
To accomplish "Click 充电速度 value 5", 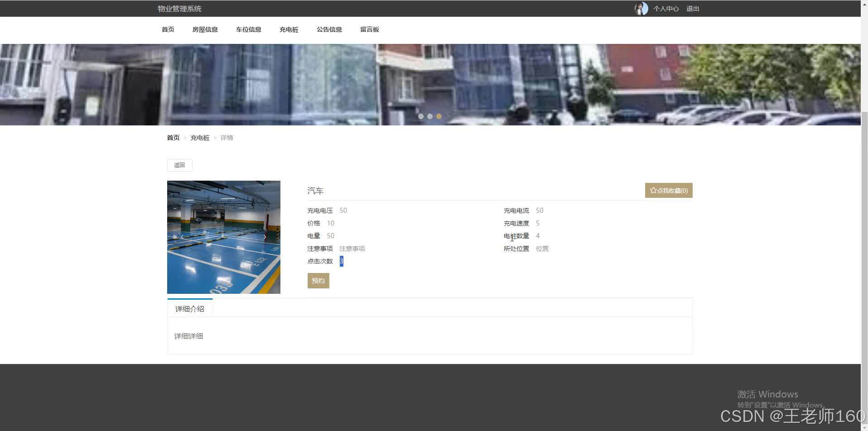I will (538, 223).
